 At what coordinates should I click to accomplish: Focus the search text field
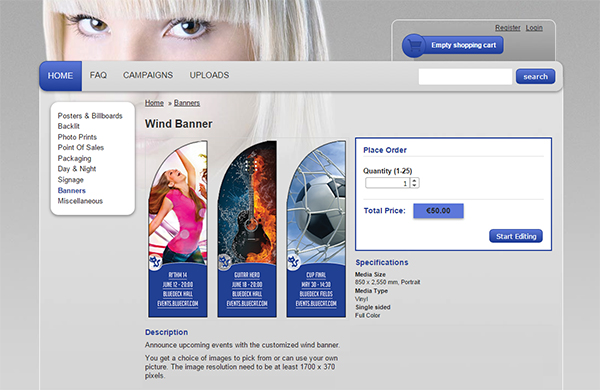tap(465, 77)
